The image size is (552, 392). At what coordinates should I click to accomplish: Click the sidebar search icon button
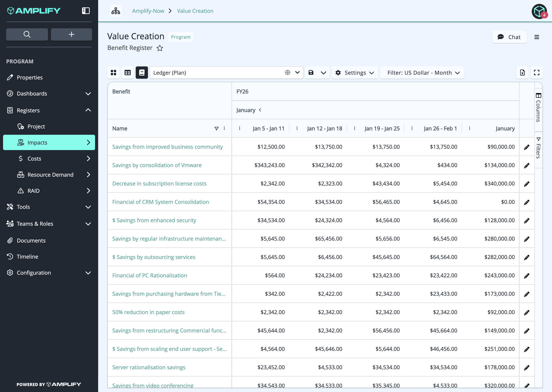(x=27, y=34)
